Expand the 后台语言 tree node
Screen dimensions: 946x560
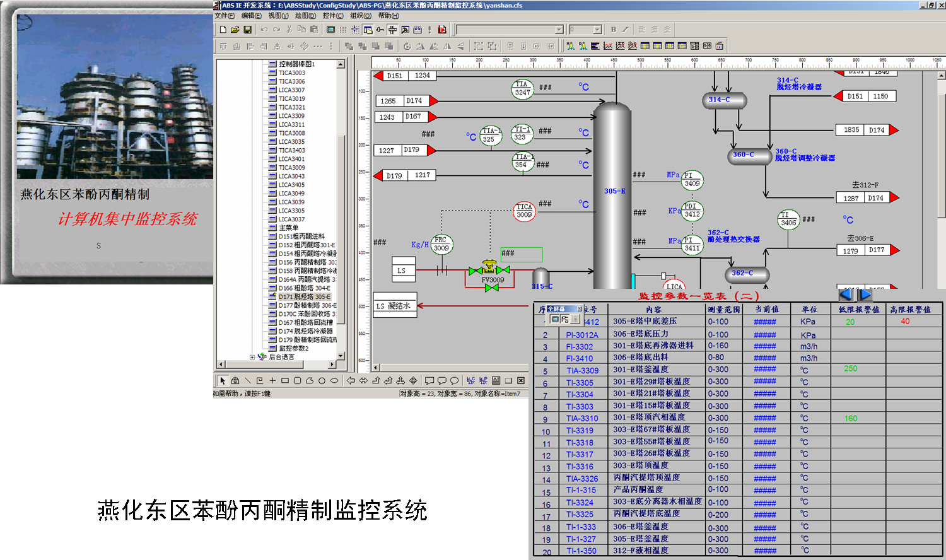(x=252, y=357)
